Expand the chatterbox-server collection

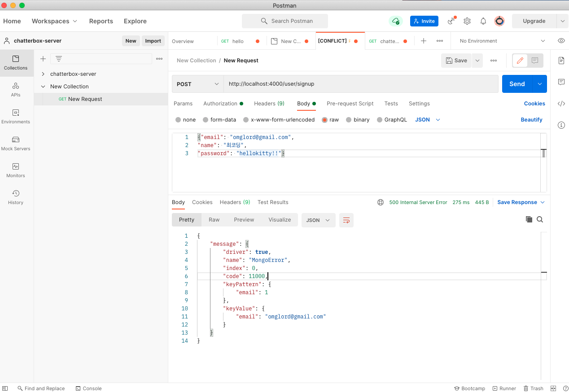[x=43, y=74]
